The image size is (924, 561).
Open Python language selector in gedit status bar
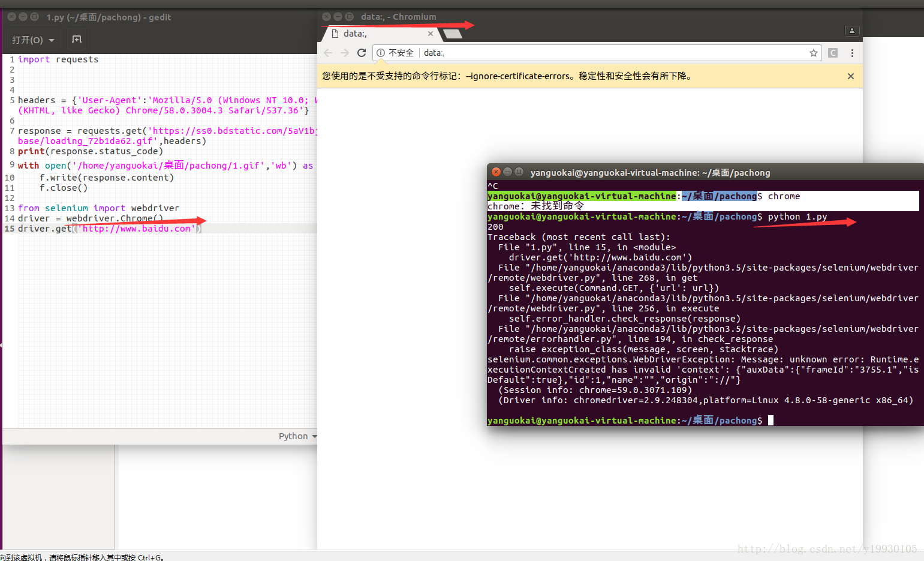coord(297,436)
